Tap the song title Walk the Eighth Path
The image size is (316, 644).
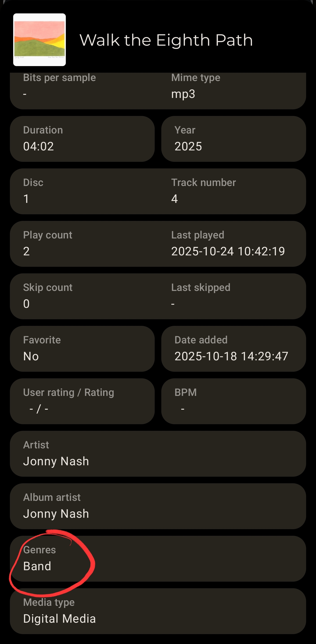[x=166, y=40]
